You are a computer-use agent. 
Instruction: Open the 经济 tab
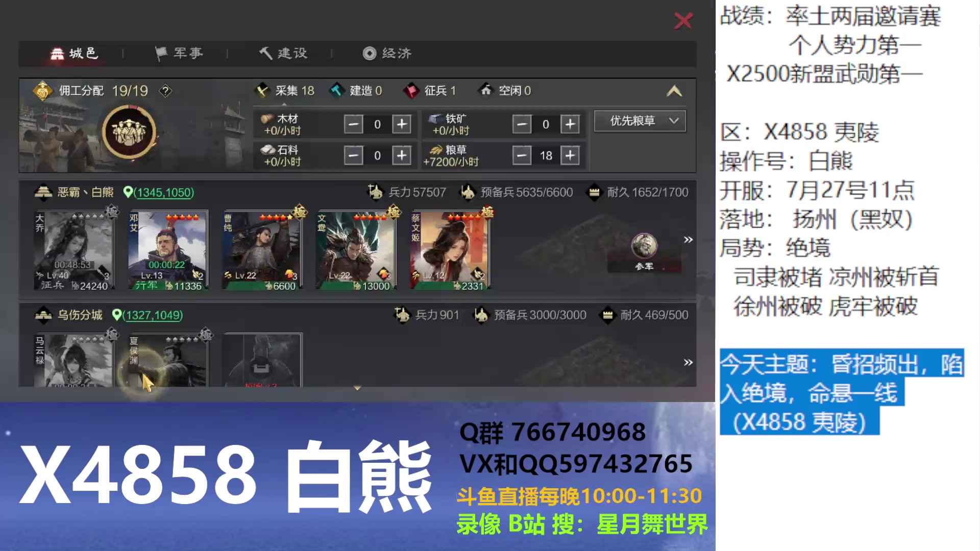pyautogui.click(x=387, y=53)
